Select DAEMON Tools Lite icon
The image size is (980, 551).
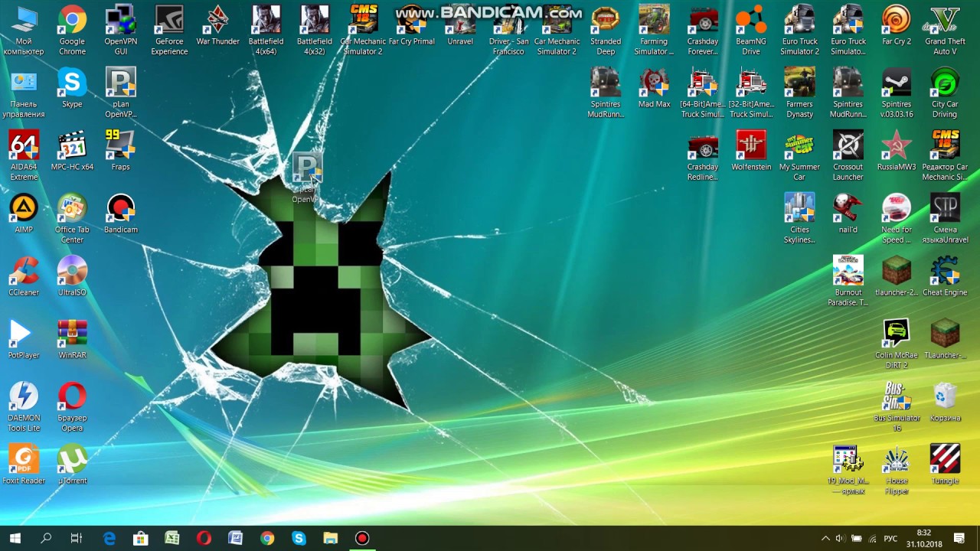(24, 406)
